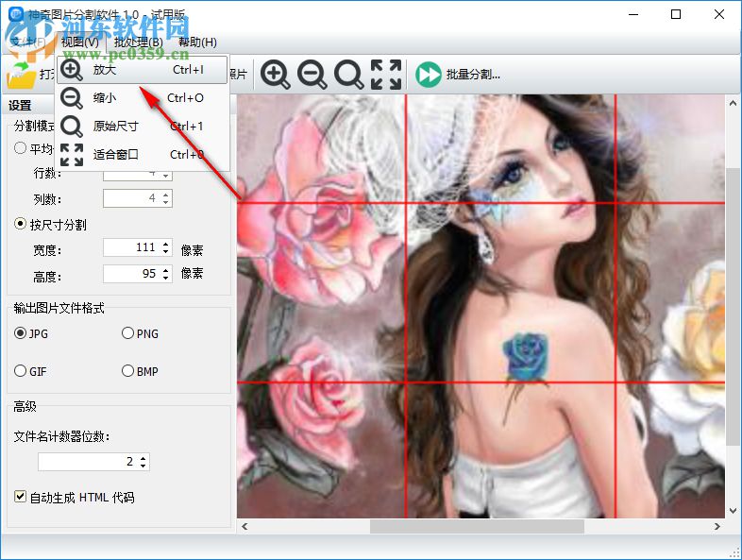Click the vertical scrollbar down arrow
Viewport: 742px width, 560px height.
pos(733,511)
